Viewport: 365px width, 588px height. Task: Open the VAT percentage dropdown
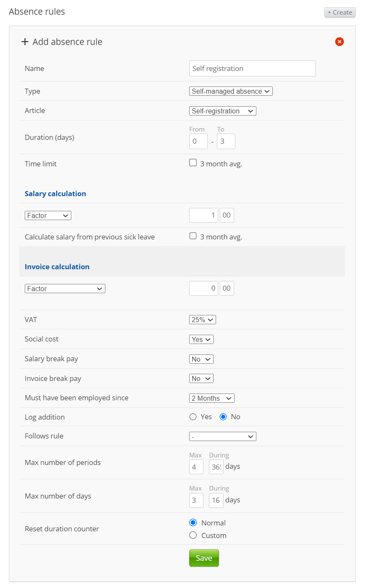coord(202,320)
